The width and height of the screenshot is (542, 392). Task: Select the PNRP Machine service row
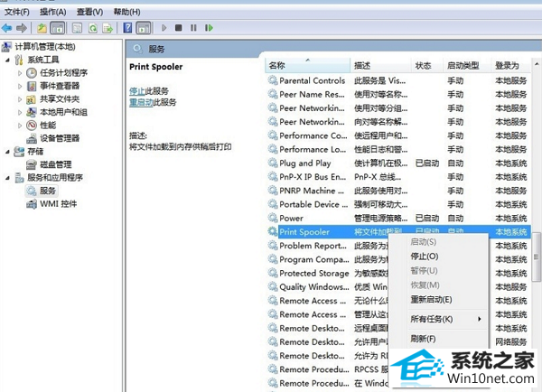point(397,191)
